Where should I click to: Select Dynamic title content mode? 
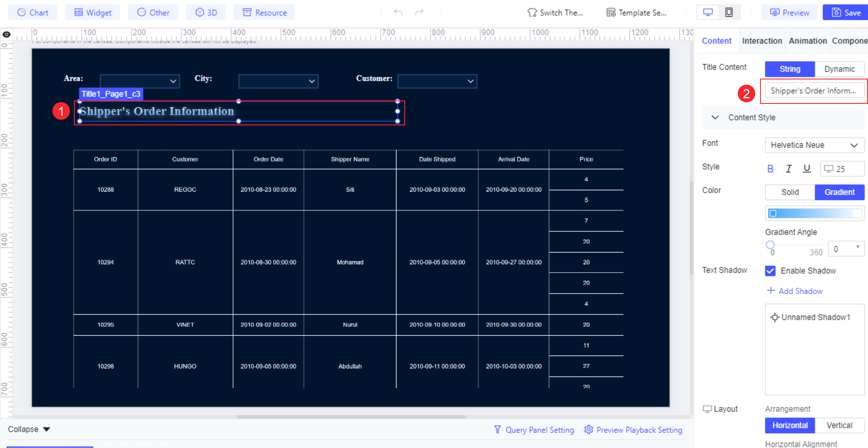(839, 69)
